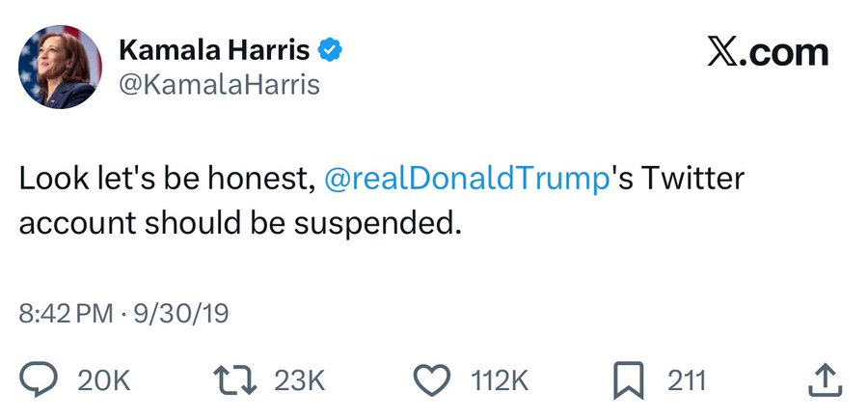
Task: Click the 8:42 PM timestamp
Action: (x=66, y=314)
